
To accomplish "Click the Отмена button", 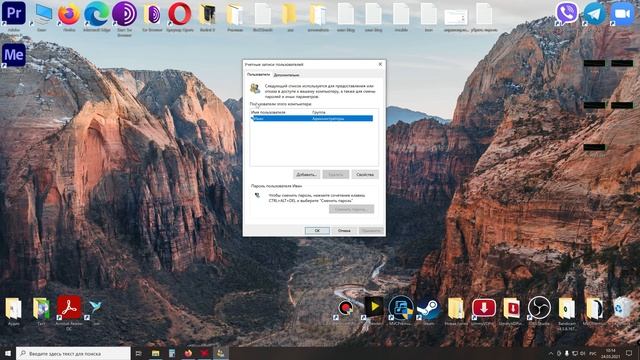I will point(344,231).
